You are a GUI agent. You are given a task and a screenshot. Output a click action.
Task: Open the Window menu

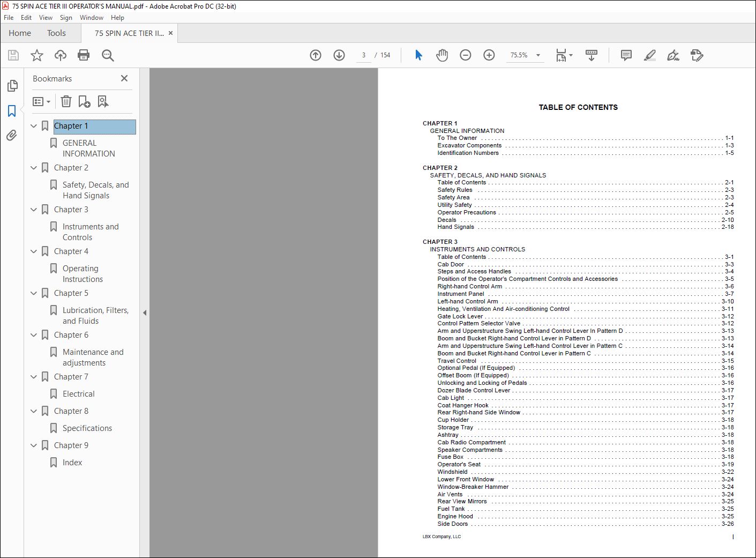pyautogui.click(x=92, y=18)
